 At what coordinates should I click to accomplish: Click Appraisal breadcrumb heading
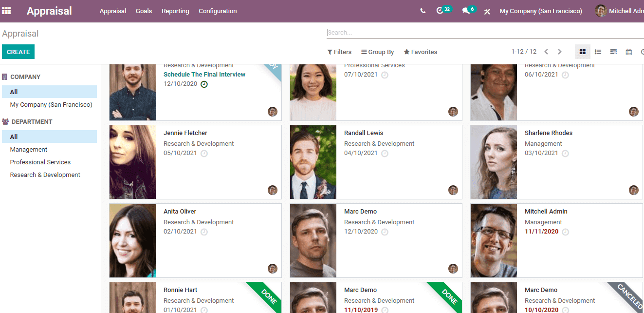[x=20, y=34]
